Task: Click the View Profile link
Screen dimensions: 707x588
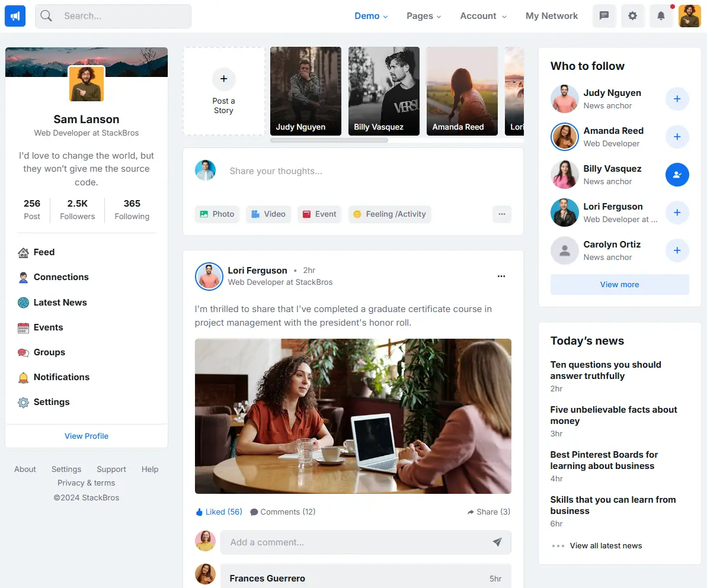Action: point(87,436)
